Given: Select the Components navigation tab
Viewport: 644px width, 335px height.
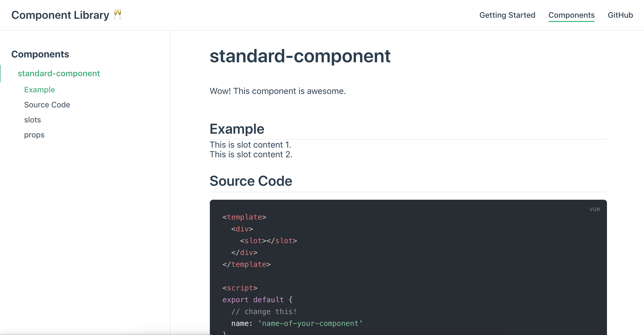Looking at the screenshot, I should [x=571, y=15].
